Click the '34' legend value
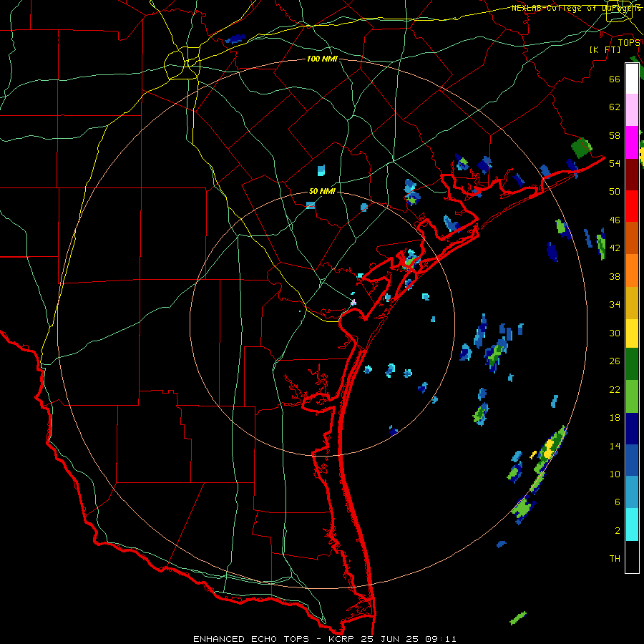 click(615, 305)
